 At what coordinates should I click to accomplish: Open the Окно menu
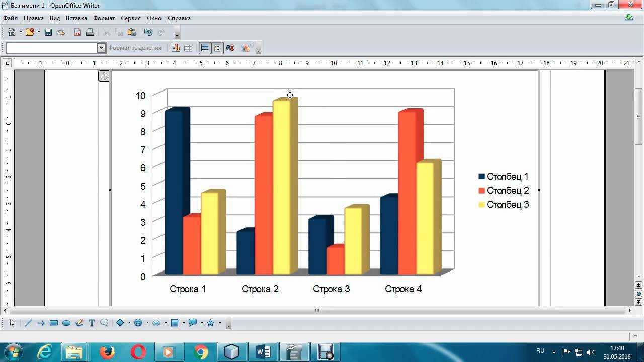click(154, 18)
